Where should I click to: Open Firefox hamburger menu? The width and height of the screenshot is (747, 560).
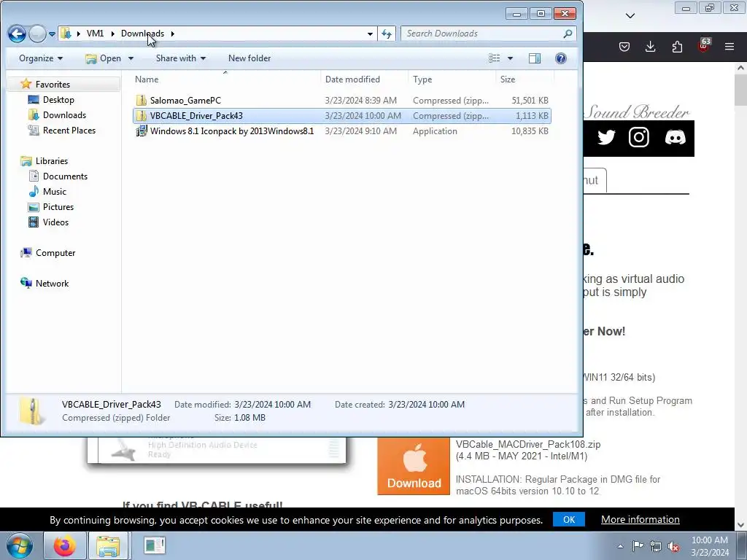[729, 47]
